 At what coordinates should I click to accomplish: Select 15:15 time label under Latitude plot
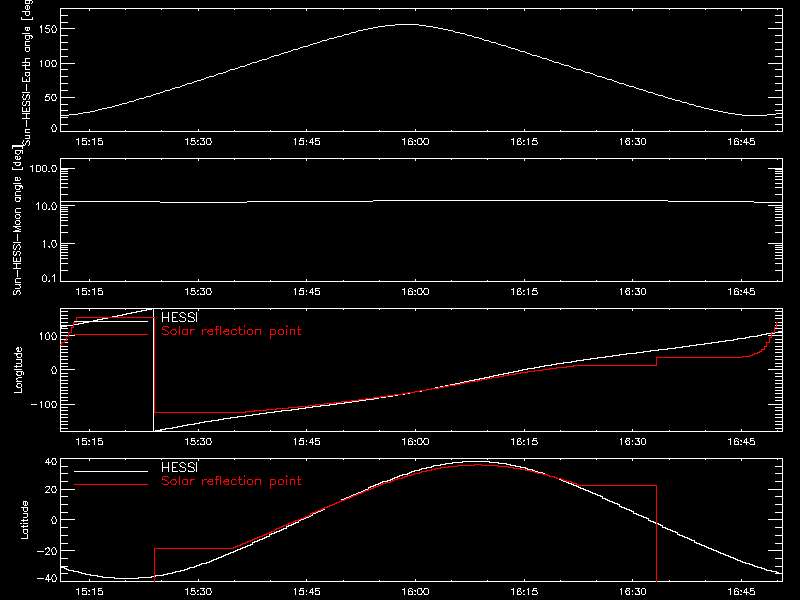coord(89,592)
